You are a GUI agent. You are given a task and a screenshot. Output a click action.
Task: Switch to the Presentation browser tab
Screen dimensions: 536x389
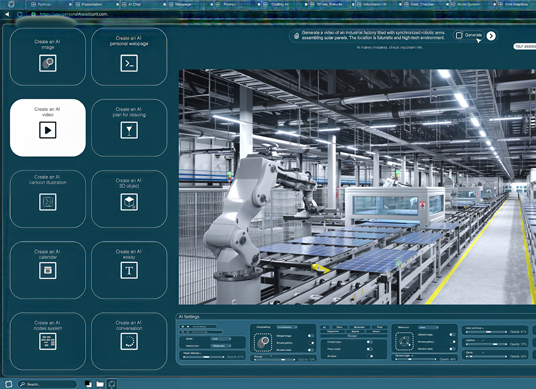click(92, 4)
